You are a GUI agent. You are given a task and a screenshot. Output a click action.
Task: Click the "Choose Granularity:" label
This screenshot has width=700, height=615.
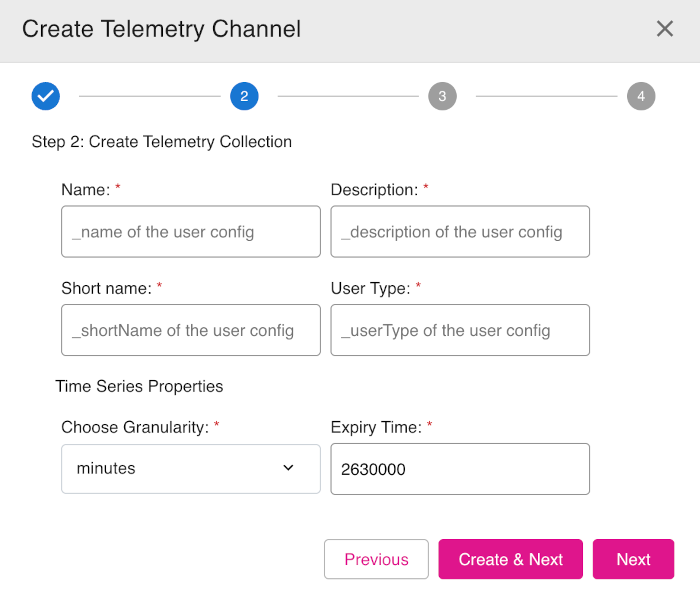[x=134, y=427]
